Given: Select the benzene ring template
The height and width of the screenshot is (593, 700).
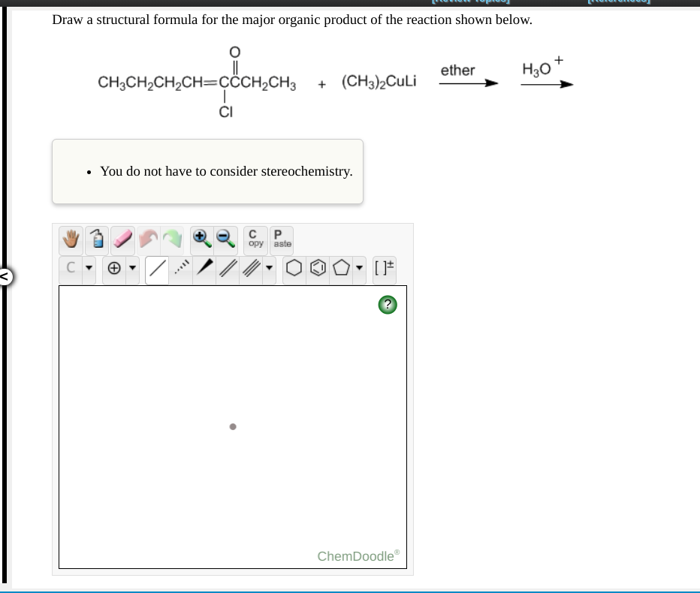Looking at the screenshot, I should pyautogui.click(x=317, y=269).
